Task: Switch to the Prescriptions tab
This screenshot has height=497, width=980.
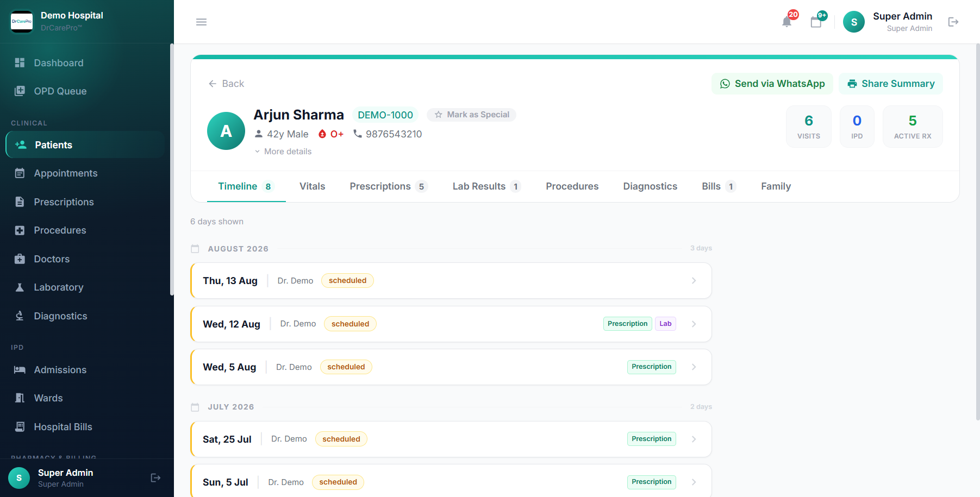Action: (389, 186)
